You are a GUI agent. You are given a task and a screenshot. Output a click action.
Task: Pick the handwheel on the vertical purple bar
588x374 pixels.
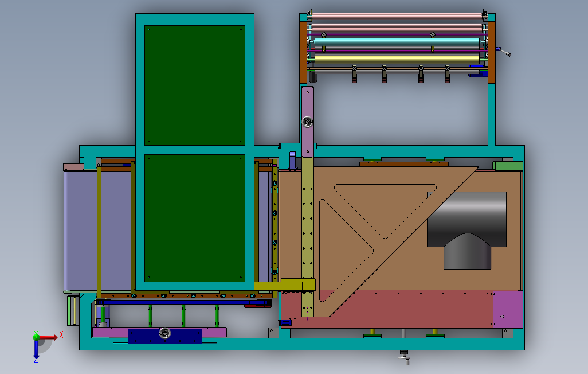[308, 122]
